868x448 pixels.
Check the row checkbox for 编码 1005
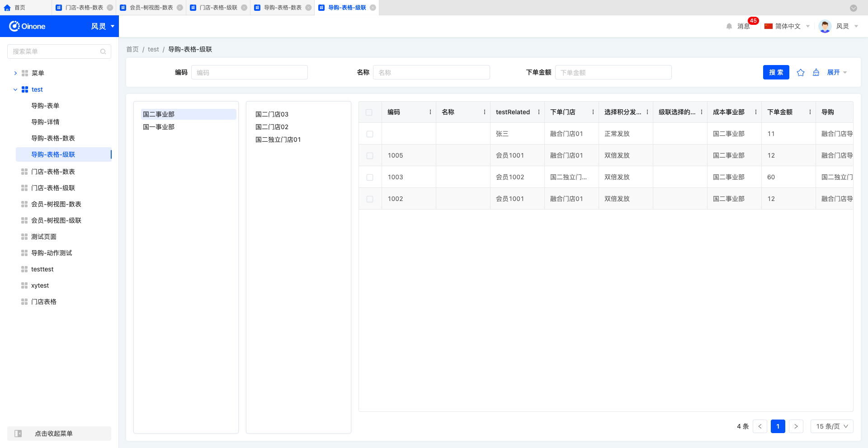tap(370, 155)
